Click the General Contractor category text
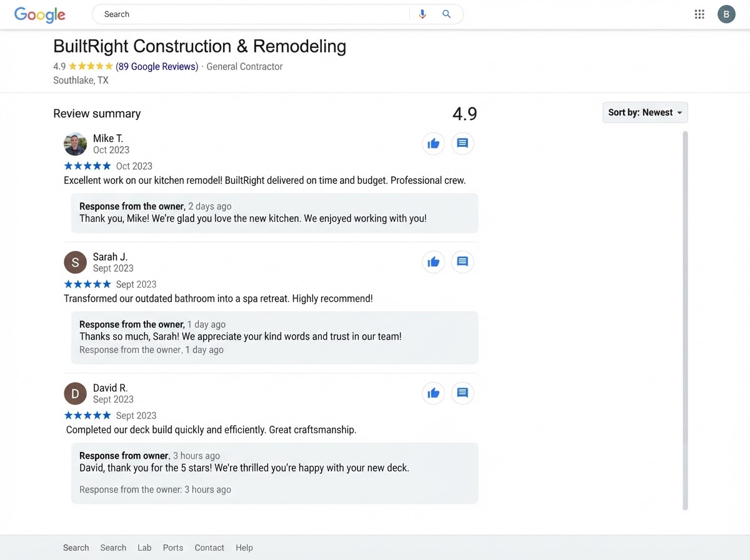The height and width of the screenshot is (560, 750). (244, 66)
